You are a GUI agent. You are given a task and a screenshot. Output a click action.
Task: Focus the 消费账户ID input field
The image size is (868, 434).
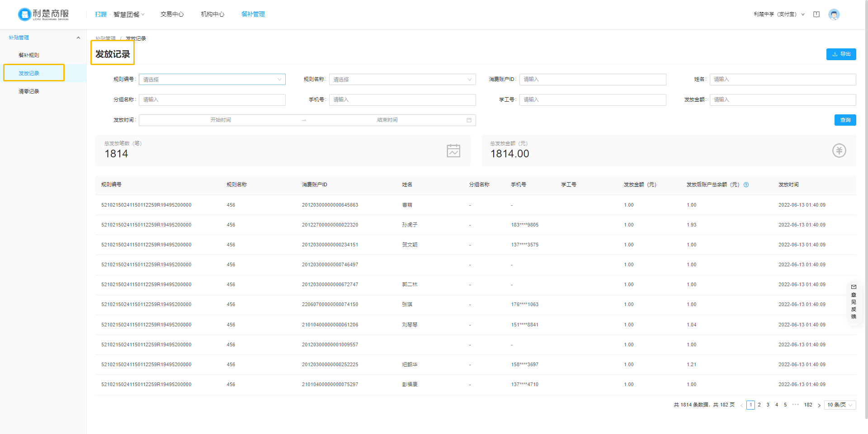[x=593, y=80]
